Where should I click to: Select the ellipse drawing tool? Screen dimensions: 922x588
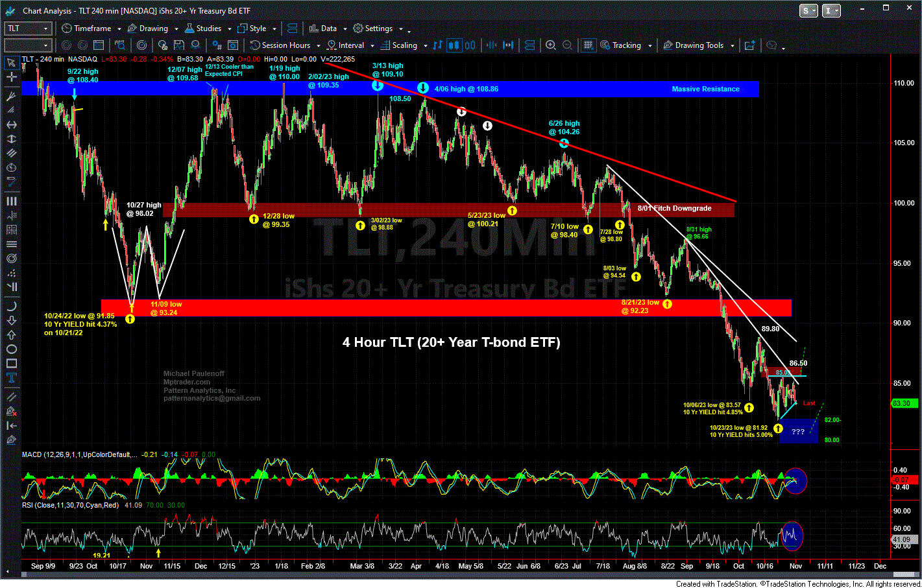tap(11, 349)
